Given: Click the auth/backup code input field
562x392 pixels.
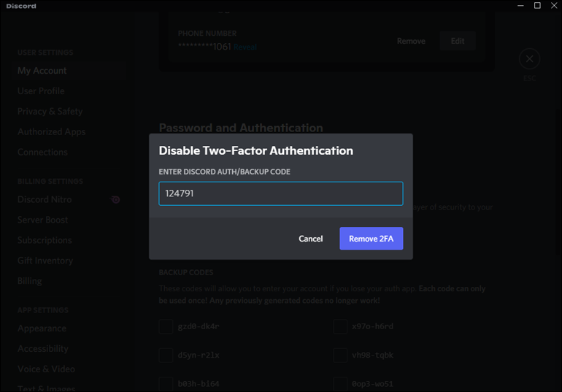Looking at the screenshot, I should pos(280,193).
